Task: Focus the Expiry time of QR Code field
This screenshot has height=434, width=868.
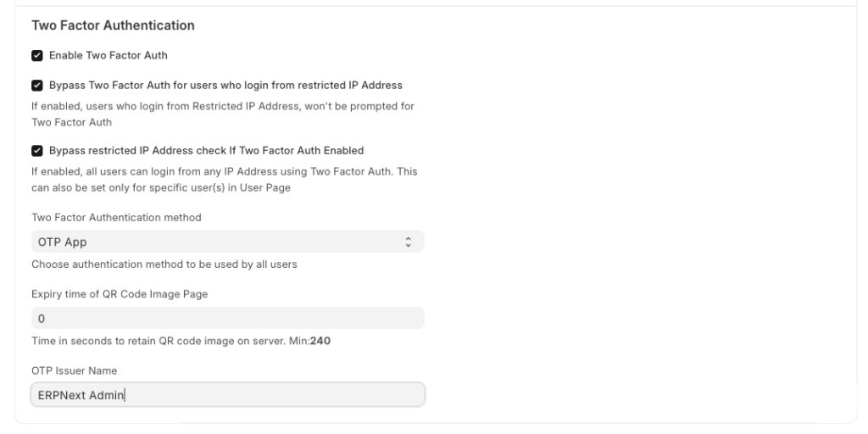Action: click(x=226, y=319)
